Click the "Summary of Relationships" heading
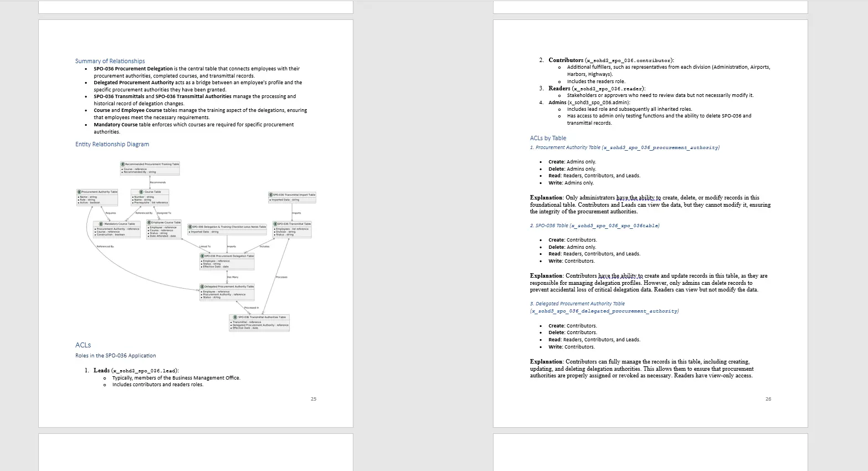This screenshot has height=471, width=868. click(110, 61)
